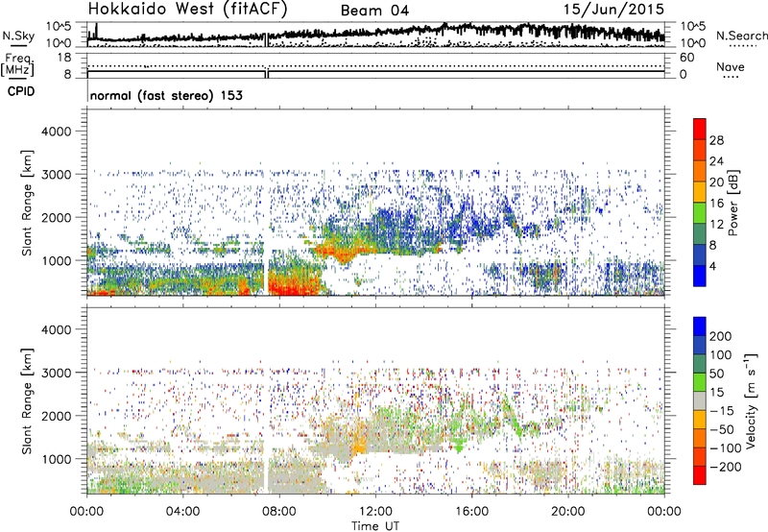Click the sky noise line plot

[375, 35]
